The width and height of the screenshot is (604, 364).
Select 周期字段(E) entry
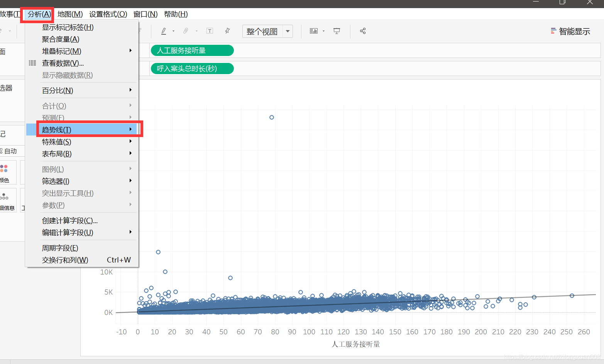tap(82, 248)
